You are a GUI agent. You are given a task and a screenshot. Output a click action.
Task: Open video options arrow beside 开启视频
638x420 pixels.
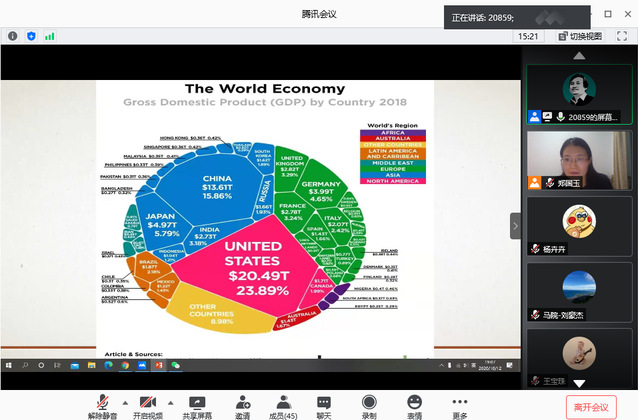tap(167, 401)
